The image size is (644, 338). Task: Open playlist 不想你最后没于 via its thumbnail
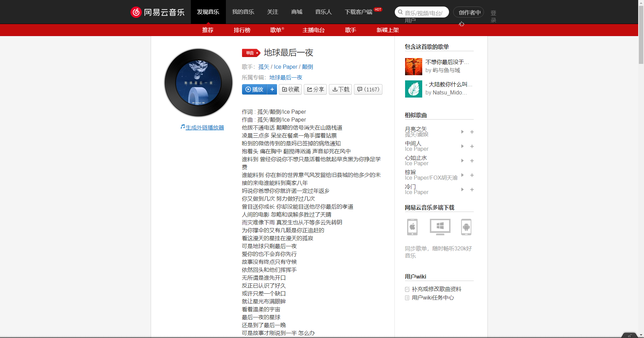pos(413,66)
